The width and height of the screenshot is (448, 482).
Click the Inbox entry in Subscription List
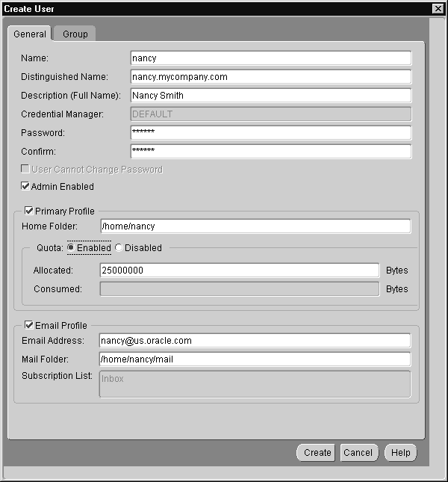(x=113, y=379)
